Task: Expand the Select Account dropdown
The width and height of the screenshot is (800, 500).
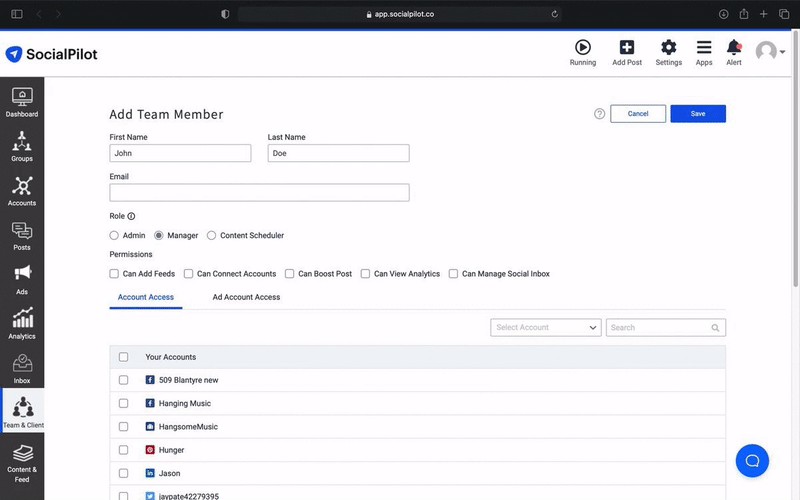Action: pos(545,327)
